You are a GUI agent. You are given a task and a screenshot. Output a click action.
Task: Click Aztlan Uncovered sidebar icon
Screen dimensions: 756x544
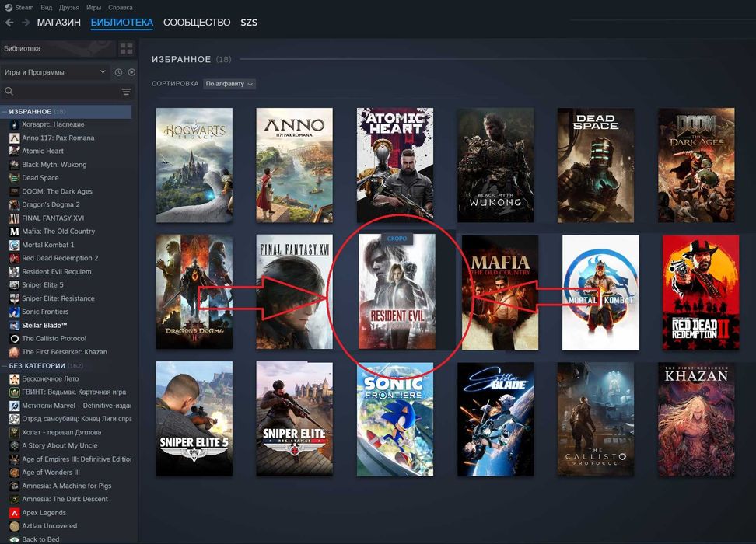click(15, 526)
